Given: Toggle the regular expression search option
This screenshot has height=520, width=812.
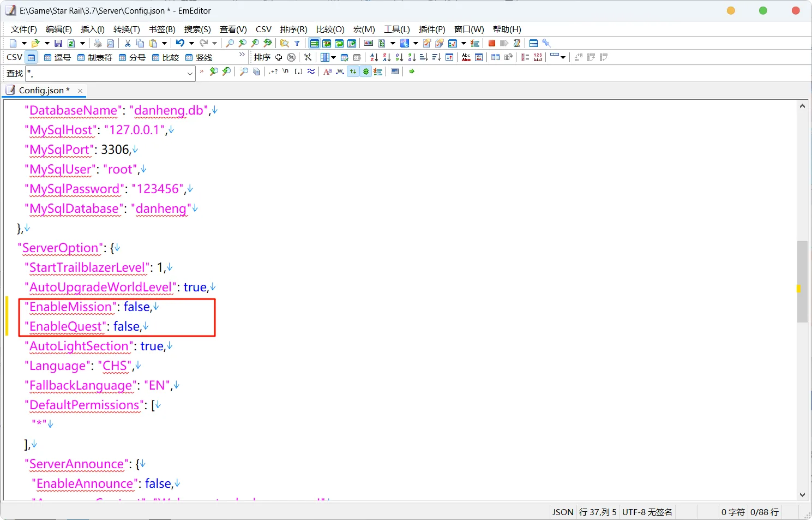Looking at the screenshot, I should pos(273,71).
